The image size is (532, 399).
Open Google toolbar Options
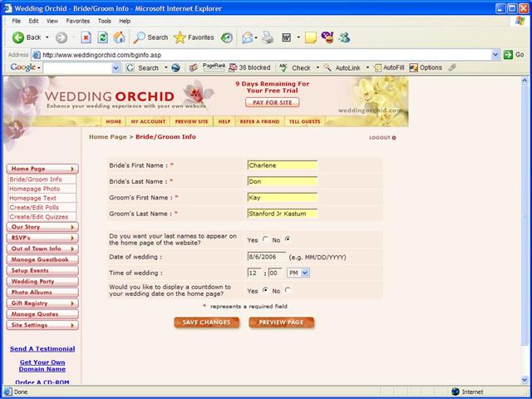(426, 67)
